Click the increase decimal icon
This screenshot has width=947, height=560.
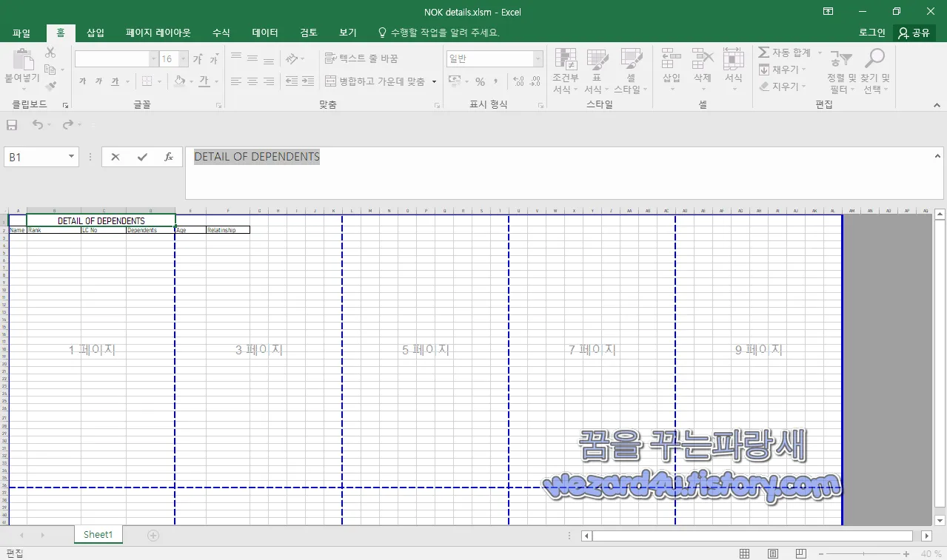point(518,81)
